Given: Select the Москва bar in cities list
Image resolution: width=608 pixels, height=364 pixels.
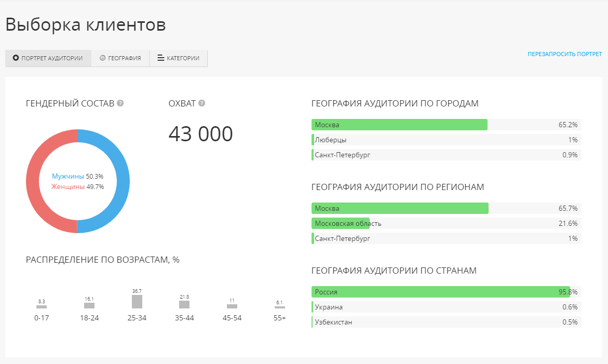Looking at the screenshot, I should tap(399, 125).
